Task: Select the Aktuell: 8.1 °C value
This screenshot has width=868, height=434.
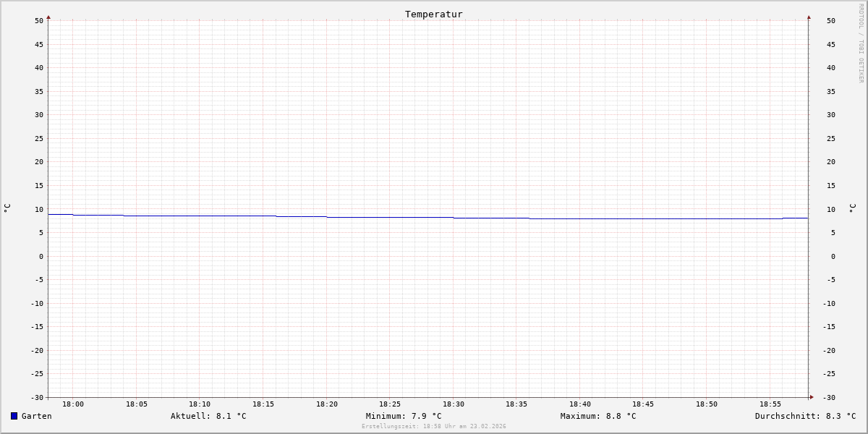Action: (x=208, y=416)
